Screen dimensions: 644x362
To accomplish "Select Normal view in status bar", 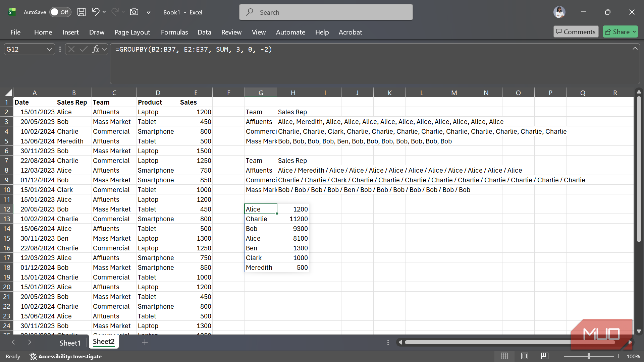I will pos(504,356).
